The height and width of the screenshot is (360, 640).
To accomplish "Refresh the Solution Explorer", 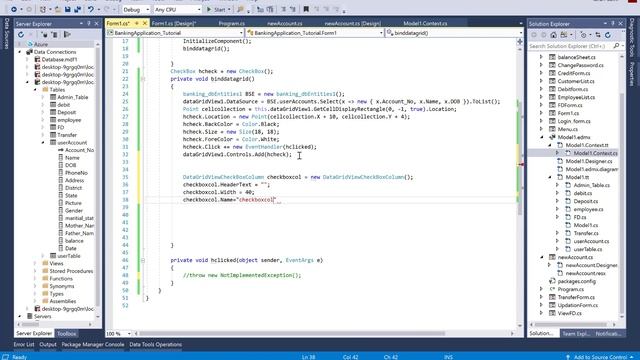I will tap(608, 35).
